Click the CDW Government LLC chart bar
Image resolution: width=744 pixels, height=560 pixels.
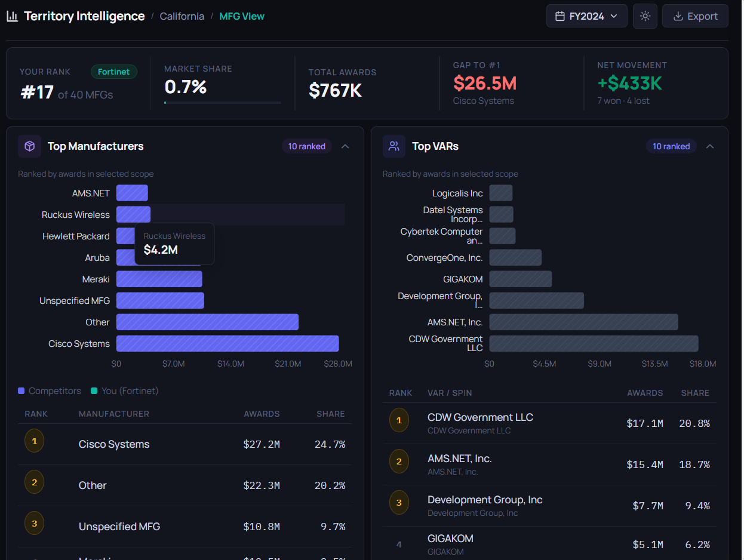coord(594,344)
